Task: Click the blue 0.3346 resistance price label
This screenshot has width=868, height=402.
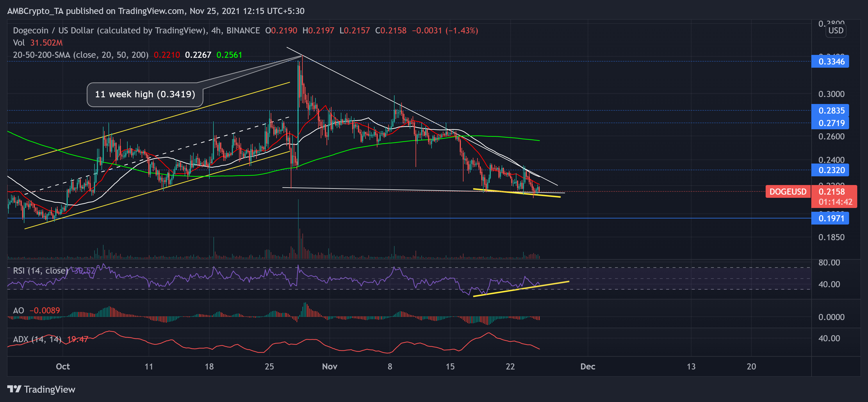Action: [x=830, y=62]
